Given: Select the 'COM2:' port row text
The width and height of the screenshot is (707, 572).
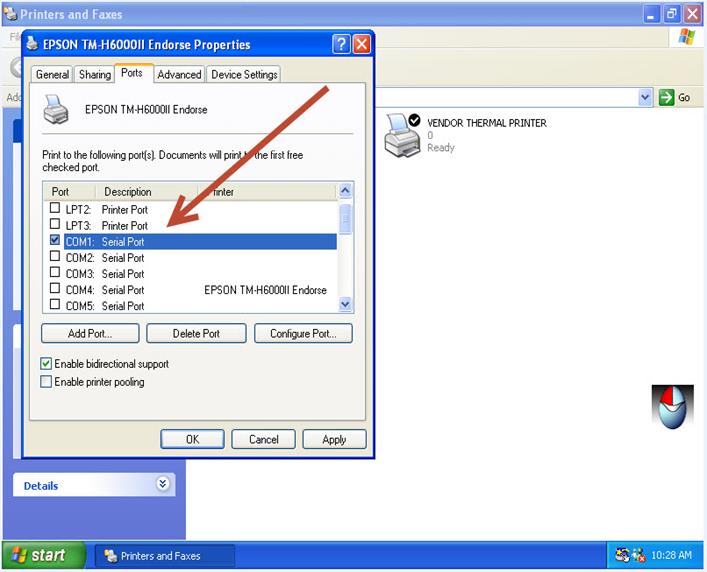Looking at the screenshot, I should tap(80, 258).
